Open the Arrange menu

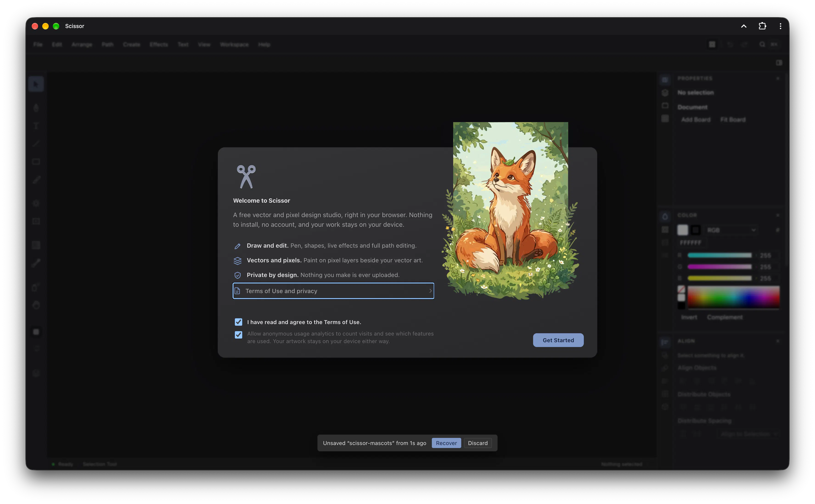(82, 44)
